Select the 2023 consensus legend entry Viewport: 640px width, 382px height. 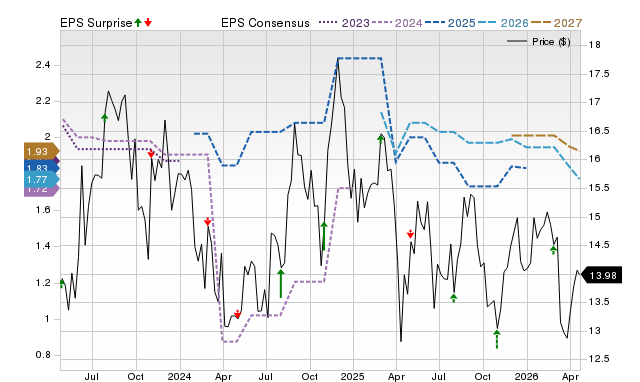344,23
